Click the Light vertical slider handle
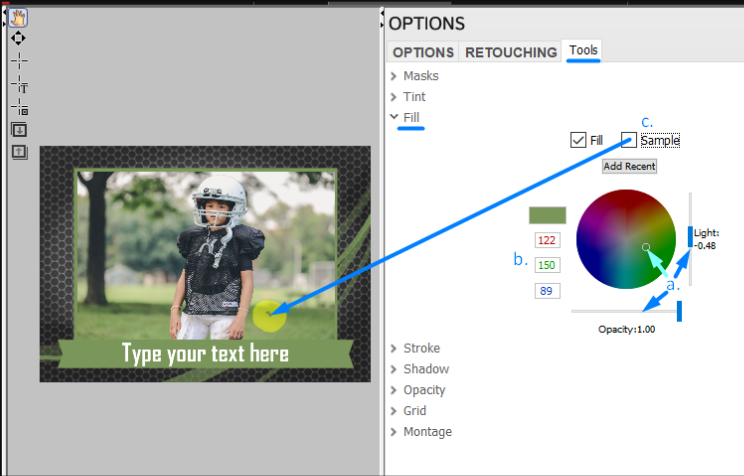Image resolution: width=744 pixels, height=476 pixels. click(x=690, y=237)
